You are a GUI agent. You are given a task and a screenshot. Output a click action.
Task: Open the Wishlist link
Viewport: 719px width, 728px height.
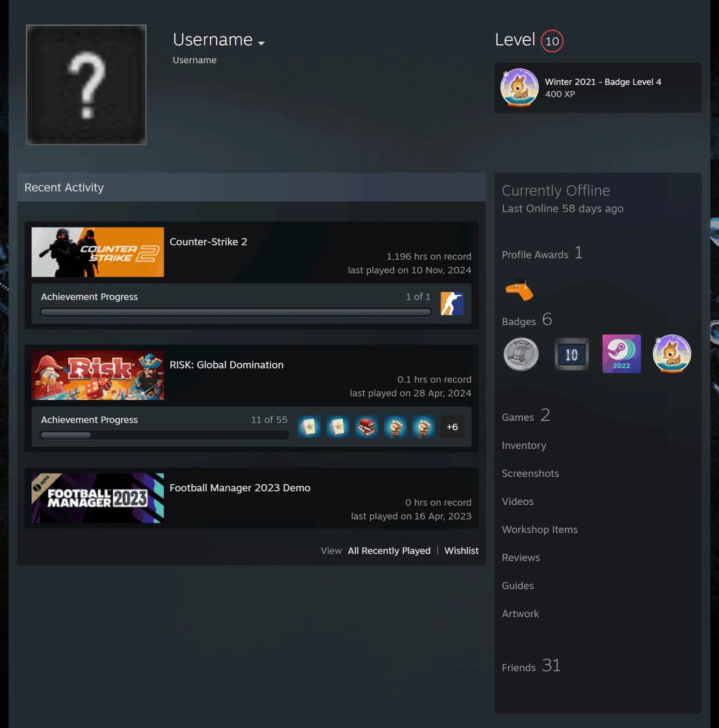point(461,551)
